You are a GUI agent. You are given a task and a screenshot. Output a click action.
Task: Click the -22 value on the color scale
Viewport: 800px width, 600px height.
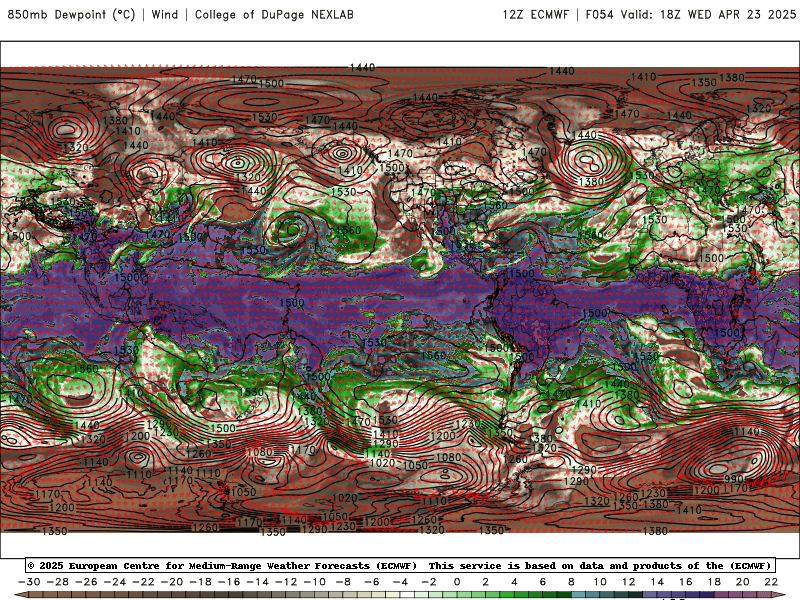pyautogui.click(x=143, y=582)
